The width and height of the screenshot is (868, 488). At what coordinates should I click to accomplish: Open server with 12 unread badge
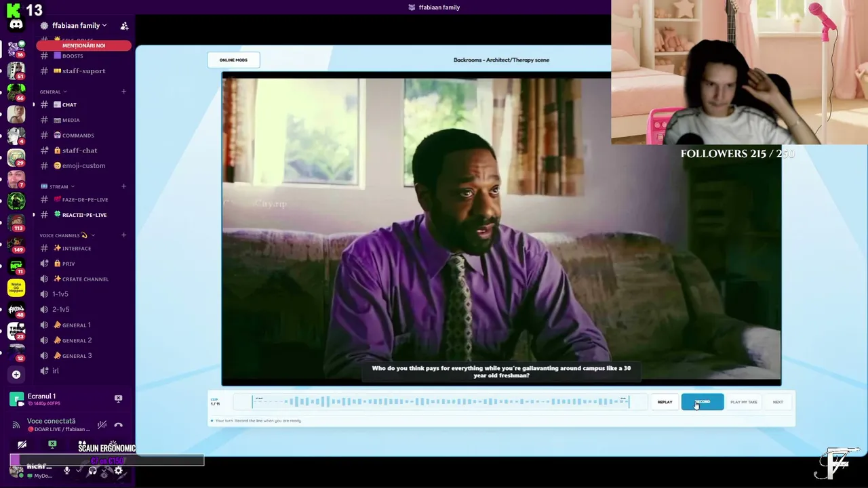point(16,352)
